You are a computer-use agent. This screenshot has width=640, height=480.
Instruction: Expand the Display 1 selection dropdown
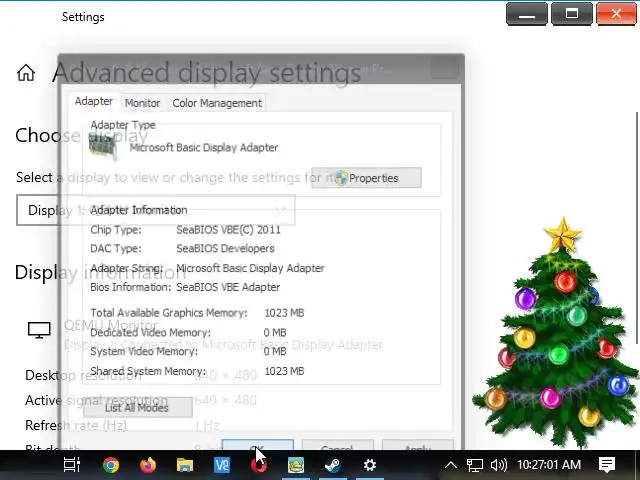156,210
